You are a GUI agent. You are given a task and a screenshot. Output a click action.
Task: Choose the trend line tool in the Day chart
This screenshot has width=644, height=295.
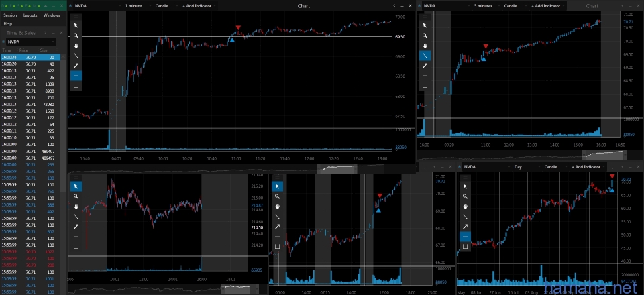(465, 217)
